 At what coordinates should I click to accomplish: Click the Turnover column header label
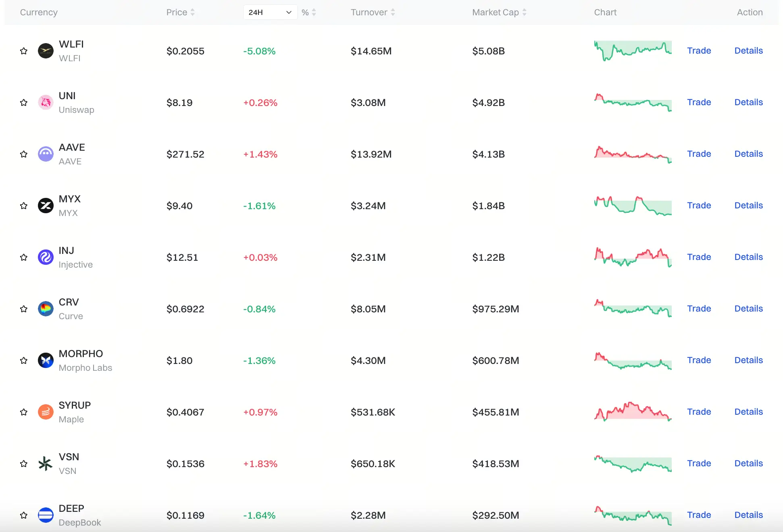tap(369, 12)
